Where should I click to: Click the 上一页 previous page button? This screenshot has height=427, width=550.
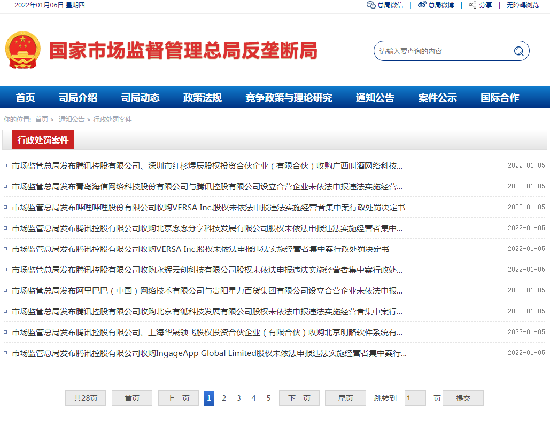click(x=178, y=398)
